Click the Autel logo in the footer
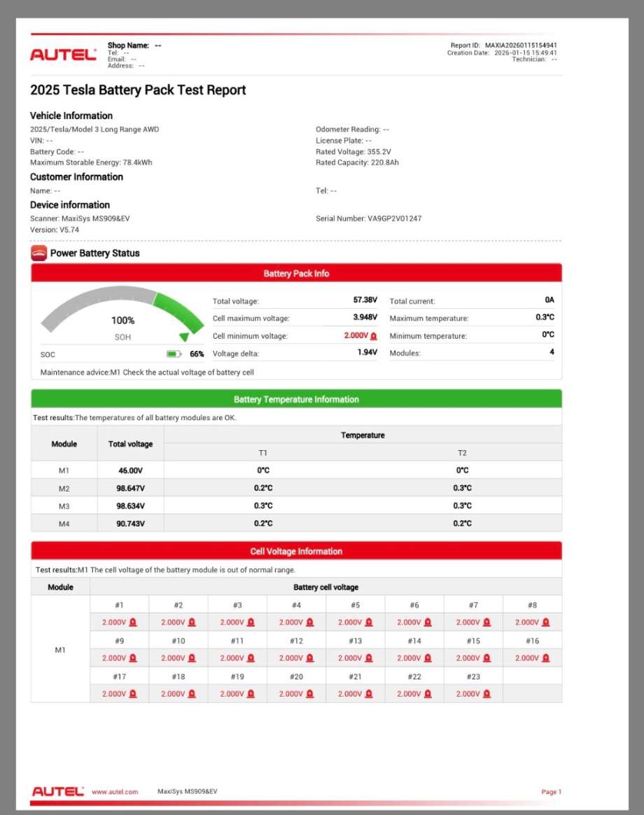Viewport: 644px width, 815px height. [x=57, y=792]
